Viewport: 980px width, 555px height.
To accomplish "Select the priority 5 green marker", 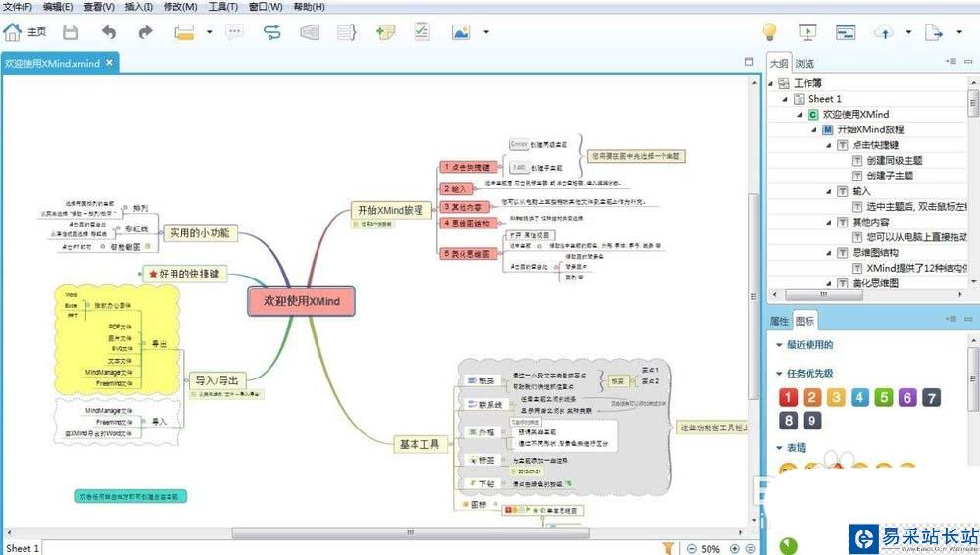I will [884, 397].
